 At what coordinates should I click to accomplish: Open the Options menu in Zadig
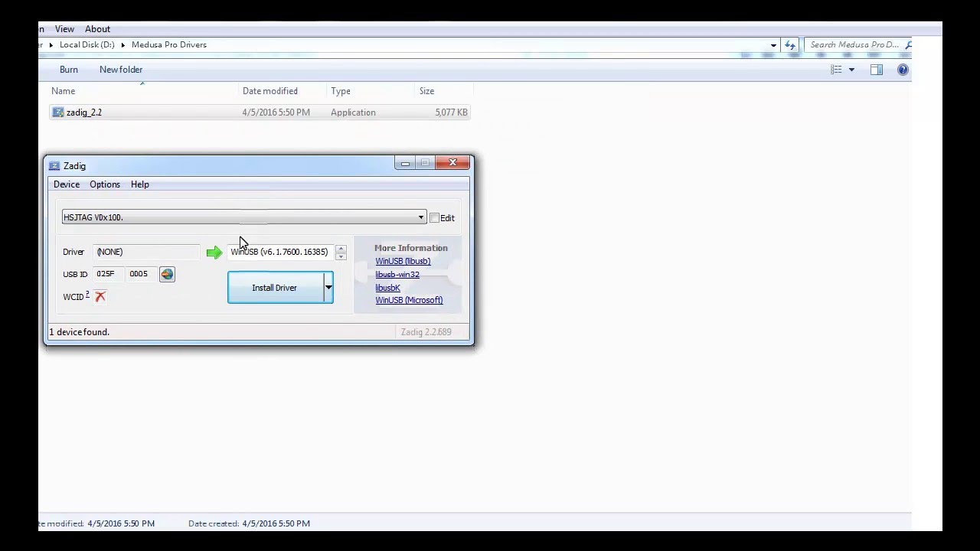(105, 184)
